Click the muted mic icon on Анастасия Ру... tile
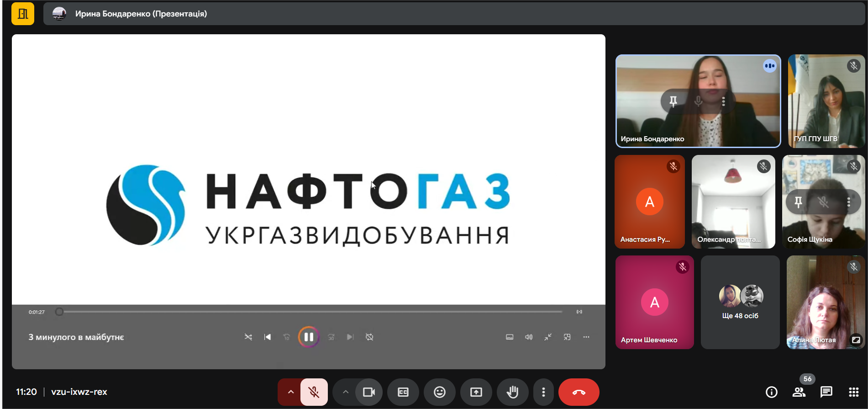 tap(673, 166)
